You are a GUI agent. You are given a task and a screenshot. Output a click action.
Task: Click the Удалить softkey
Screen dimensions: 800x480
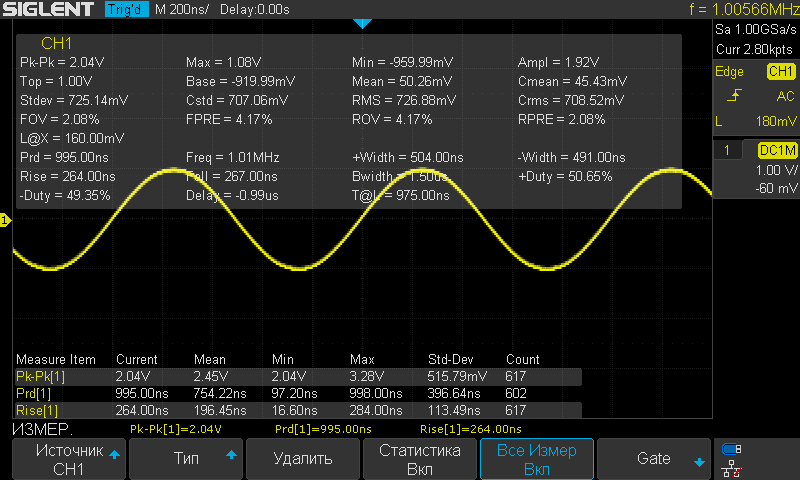(303, 459)
